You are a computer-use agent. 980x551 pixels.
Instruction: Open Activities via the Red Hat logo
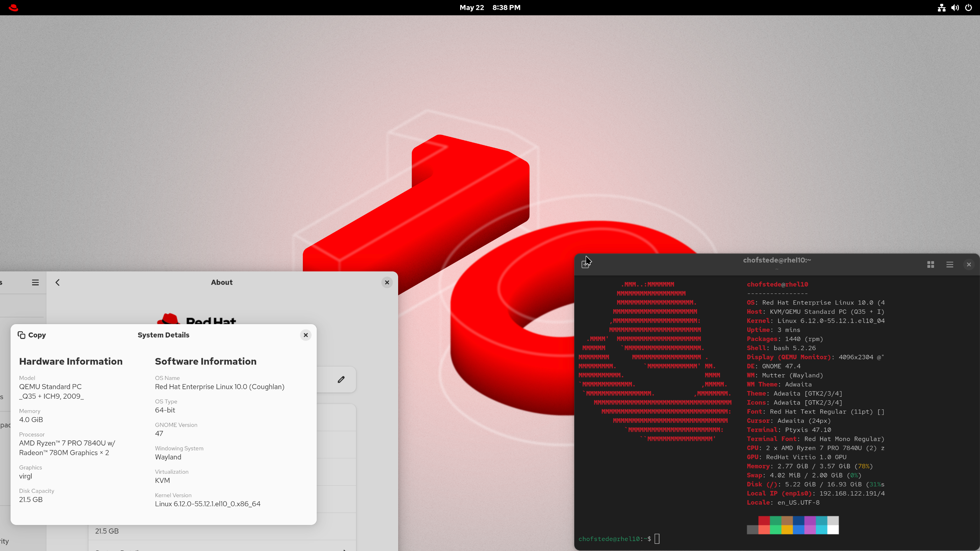[x=13, y=8]
